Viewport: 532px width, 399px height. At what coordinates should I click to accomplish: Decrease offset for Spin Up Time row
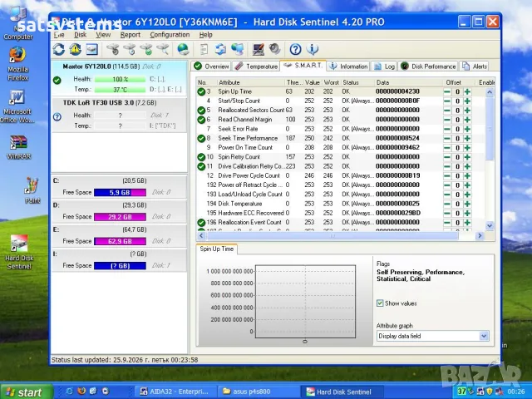coord(447,91)
